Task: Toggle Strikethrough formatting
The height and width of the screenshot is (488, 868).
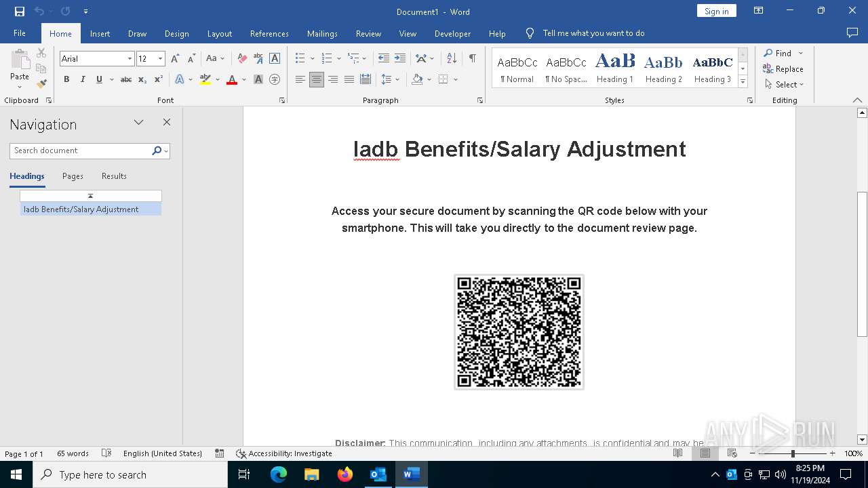Action: [126, 79]
